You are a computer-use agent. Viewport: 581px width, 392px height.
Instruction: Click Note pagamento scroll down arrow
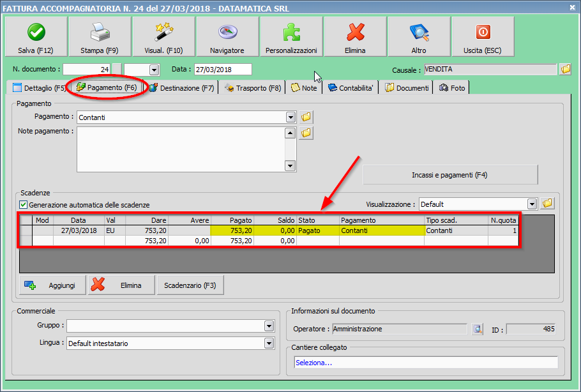tap(290, 165)
